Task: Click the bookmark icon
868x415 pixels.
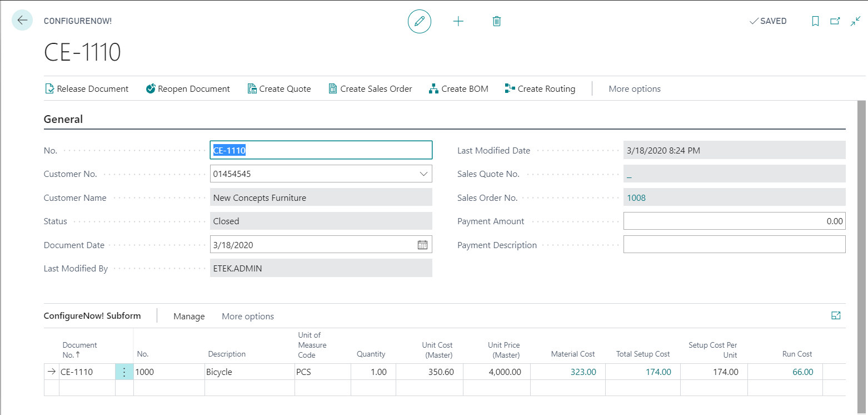Action: pos(815,21)
